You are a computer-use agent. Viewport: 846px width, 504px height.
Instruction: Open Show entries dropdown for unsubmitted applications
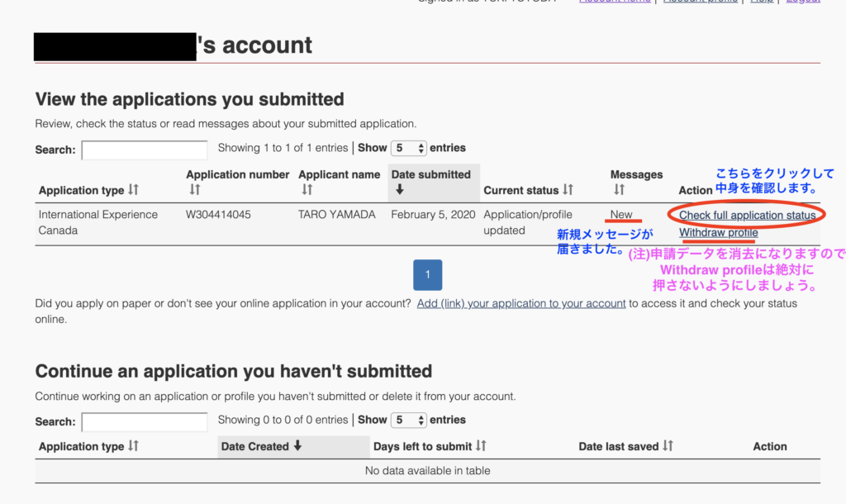[408, 420]
